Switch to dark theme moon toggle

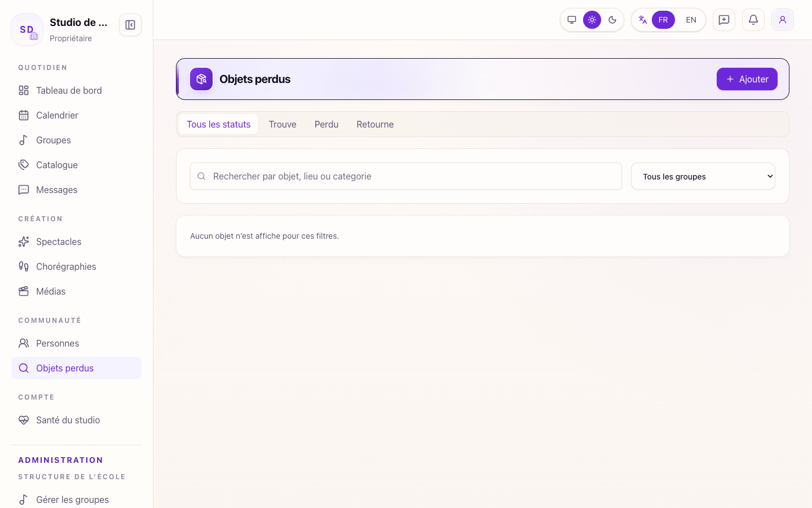(x=612, y=20)
